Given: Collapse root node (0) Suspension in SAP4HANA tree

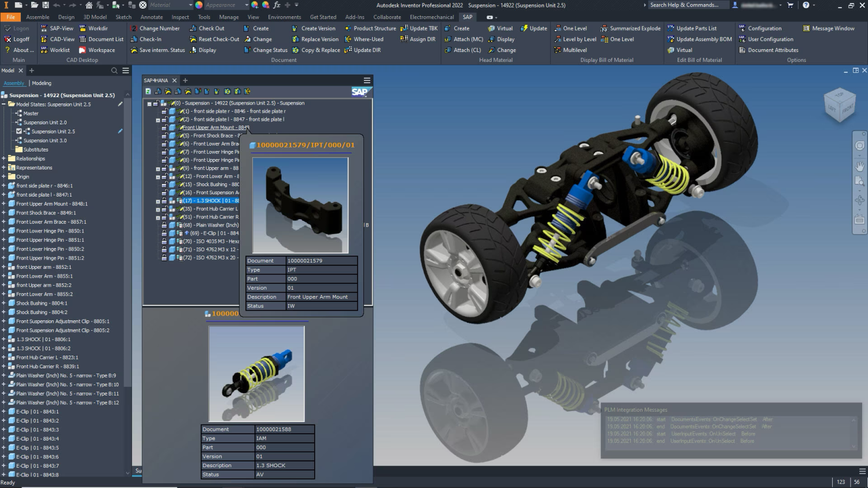Looking at the screenshot, I should pyautogui.click(x=149, y=103).
